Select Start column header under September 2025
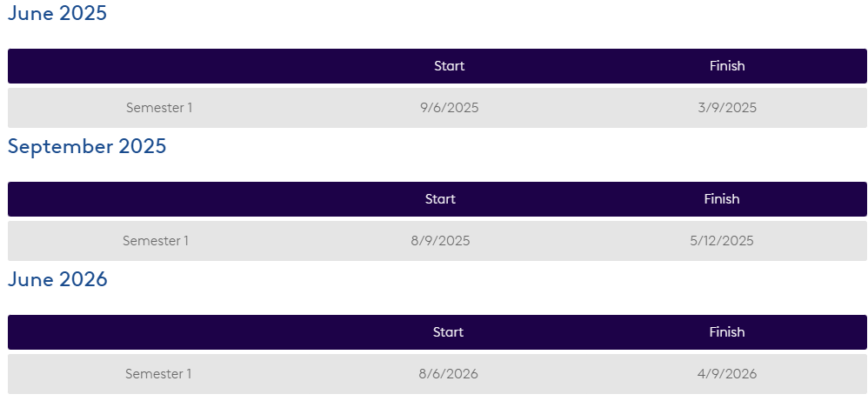 coord(440,199)
